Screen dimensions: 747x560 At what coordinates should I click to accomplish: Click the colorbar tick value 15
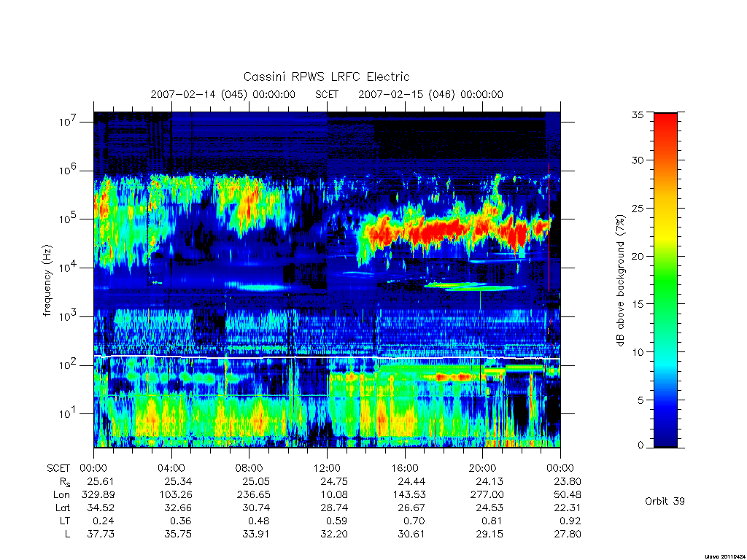coord(638,304)
